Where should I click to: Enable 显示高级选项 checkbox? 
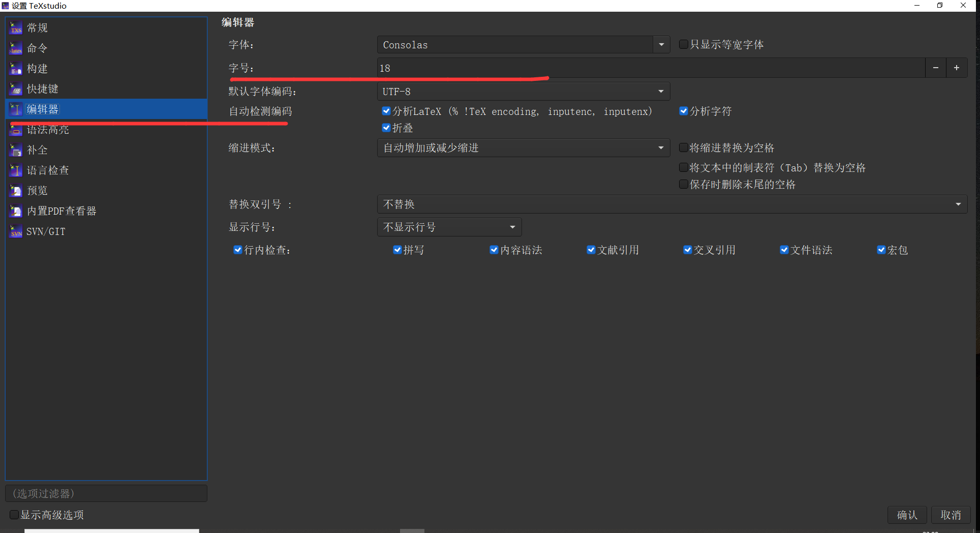tap(14, 515)
